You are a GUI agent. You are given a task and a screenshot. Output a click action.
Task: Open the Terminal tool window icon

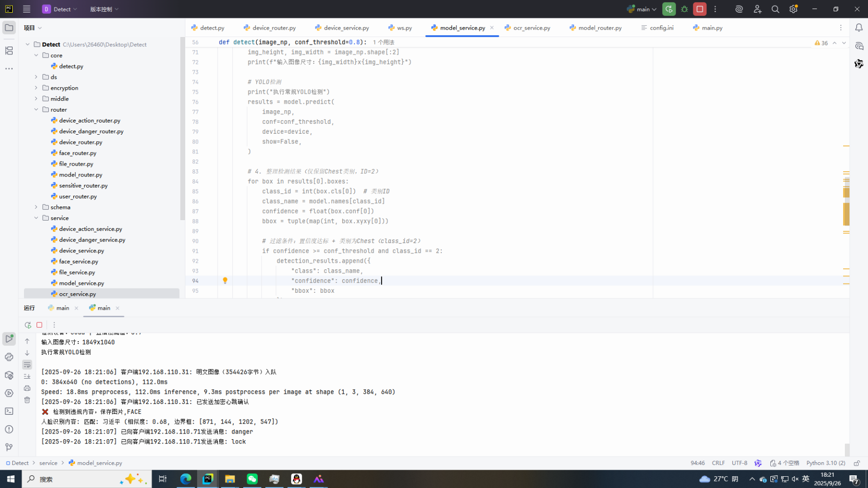[x=9, y=411]
